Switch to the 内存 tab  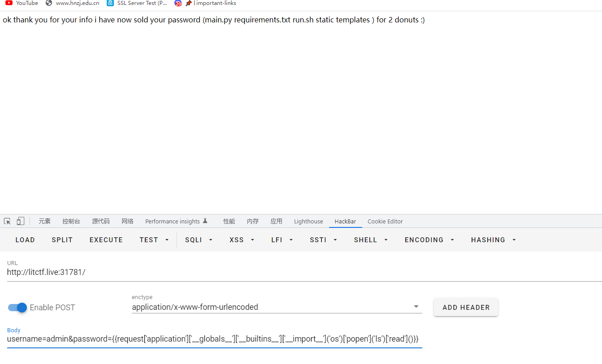(x=253, y=221)
